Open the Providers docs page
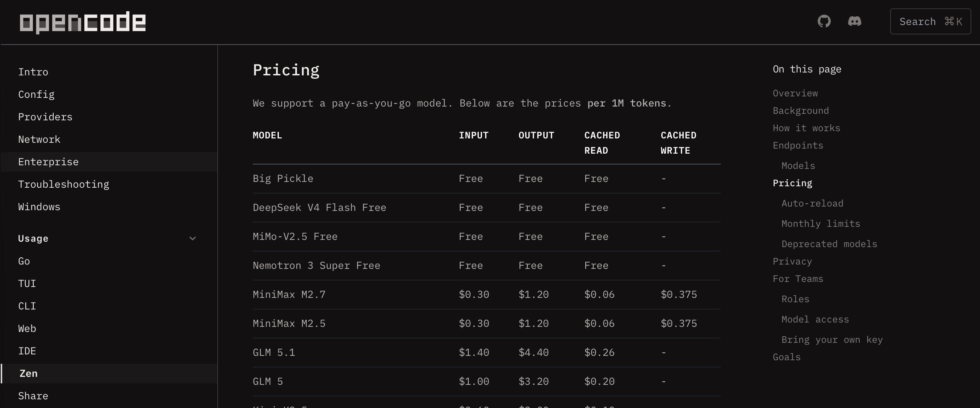The width and height of the screenshot is (980, 408). (45, 117)
